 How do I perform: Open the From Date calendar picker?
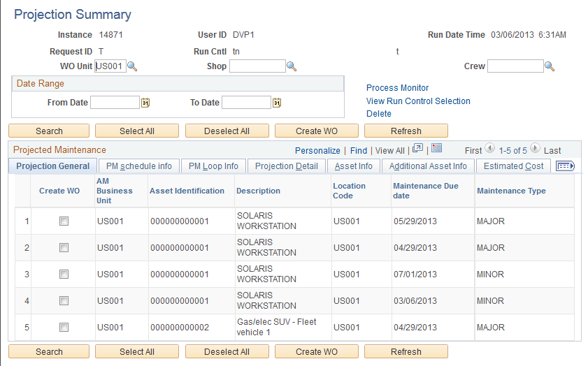(x=145, y=103)
